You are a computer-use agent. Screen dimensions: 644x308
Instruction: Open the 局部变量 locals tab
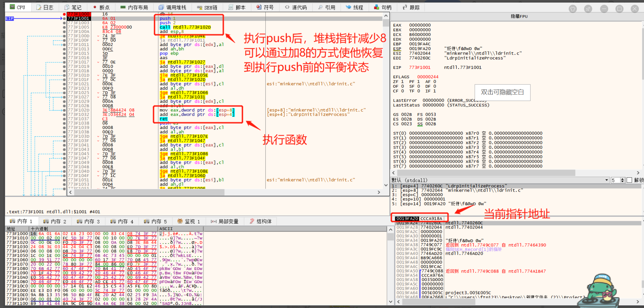click(224, 221)
